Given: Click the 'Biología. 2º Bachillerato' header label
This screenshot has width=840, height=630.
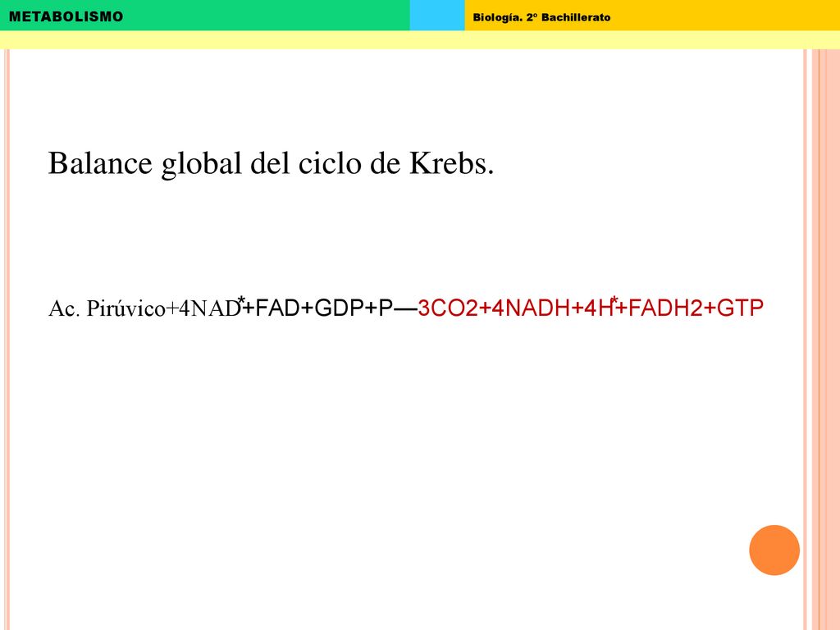Looking at the screenshot, I should (541, 17).
